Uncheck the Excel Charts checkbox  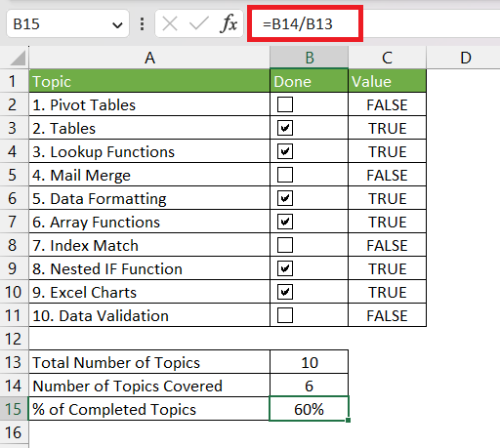[285, 292]
